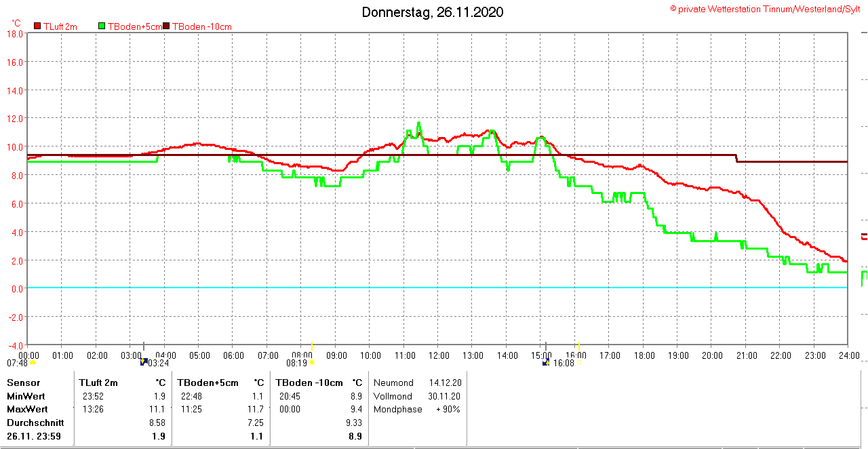
Task: Click the Donnerstag, 26.11.2020 chart title
Action: pos(432,12)
